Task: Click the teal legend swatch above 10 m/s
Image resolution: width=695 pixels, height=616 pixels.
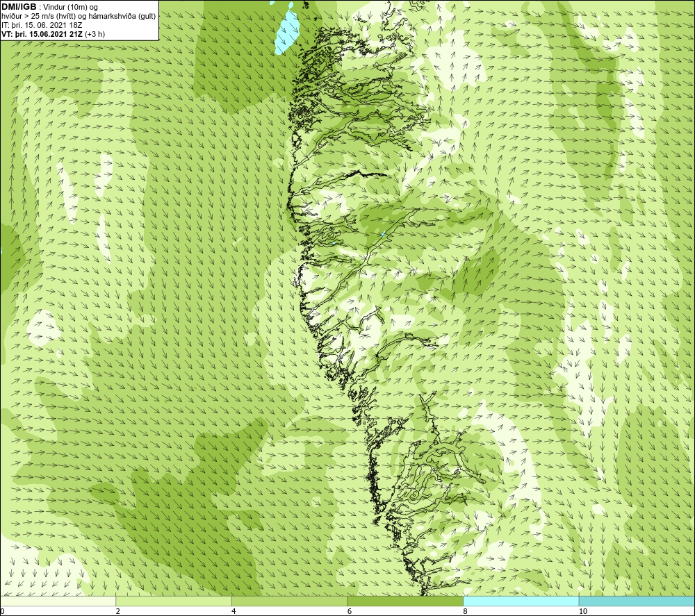Action: (x=637, y=601)
